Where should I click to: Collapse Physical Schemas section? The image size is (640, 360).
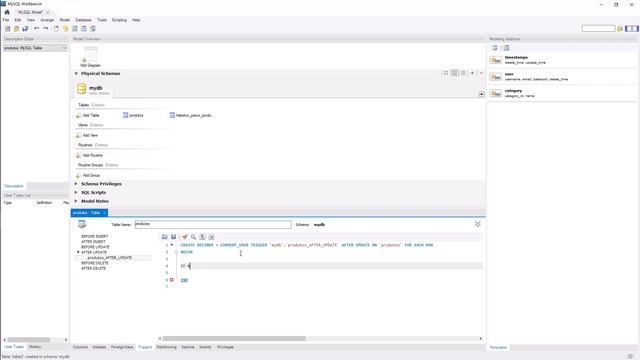click(x=76, y=73)
